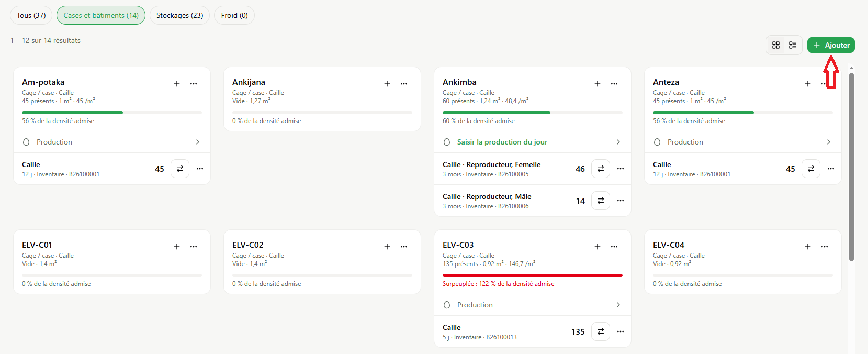Click the 'Ankimba' card title
Image resolution: width=868 pixels, height=354 pixels.
459,82
